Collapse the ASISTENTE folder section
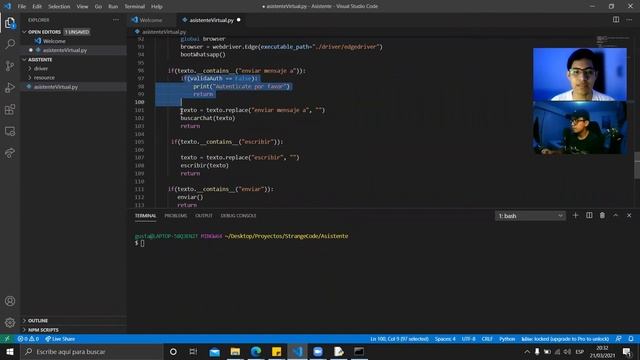 click(74, 60)
